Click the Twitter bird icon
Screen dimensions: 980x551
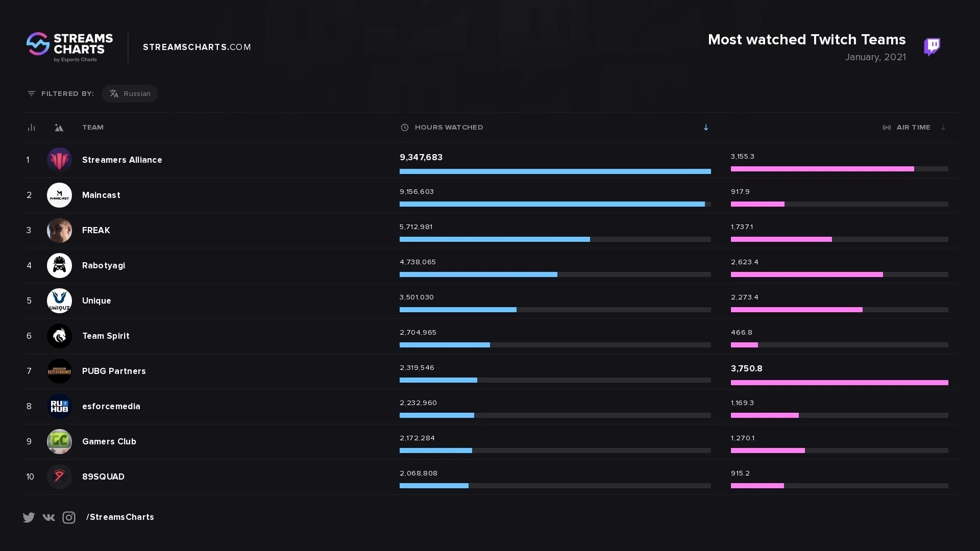[x=29, y=517]
